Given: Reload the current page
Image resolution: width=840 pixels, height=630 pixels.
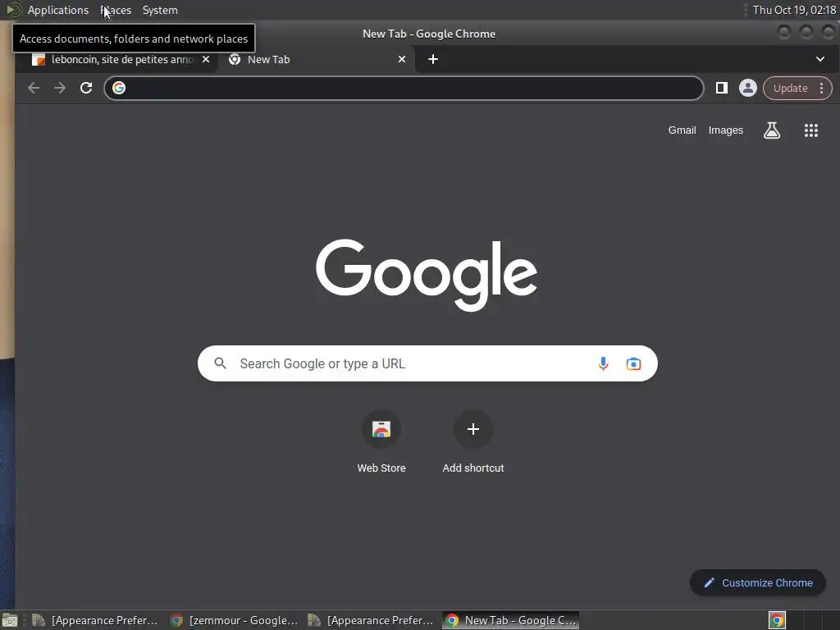Looking at the screenshot, I should 85,88.
